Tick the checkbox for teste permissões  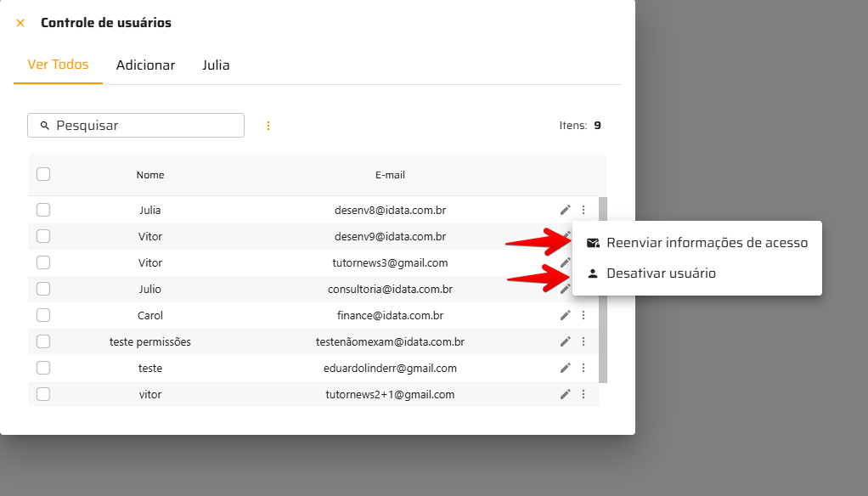tap(43, 341)
